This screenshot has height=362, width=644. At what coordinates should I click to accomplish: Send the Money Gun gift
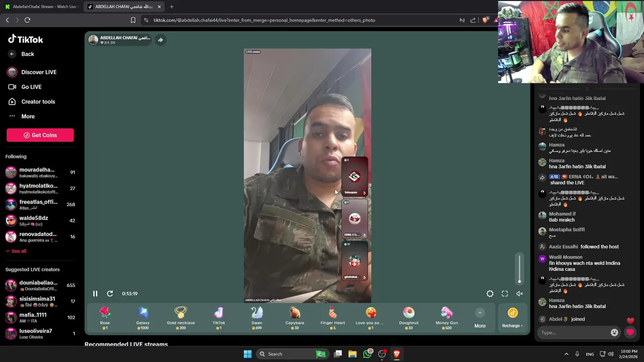coord(447,317)
